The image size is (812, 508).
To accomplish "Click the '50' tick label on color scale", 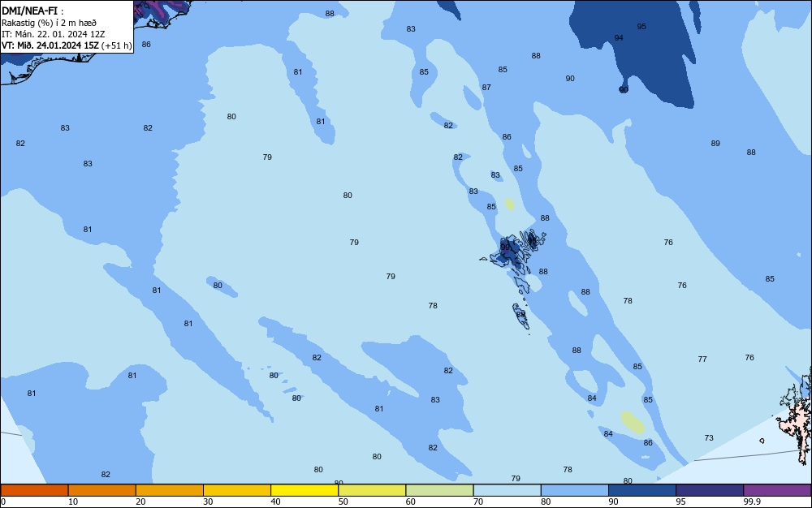I will [343, 502].
